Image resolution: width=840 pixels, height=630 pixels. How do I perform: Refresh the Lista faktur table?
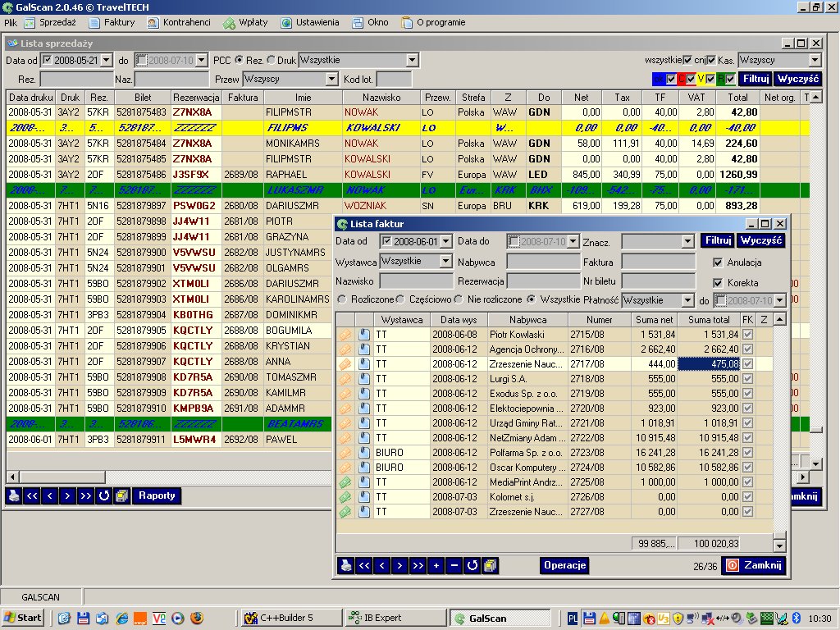click(472, 565)
